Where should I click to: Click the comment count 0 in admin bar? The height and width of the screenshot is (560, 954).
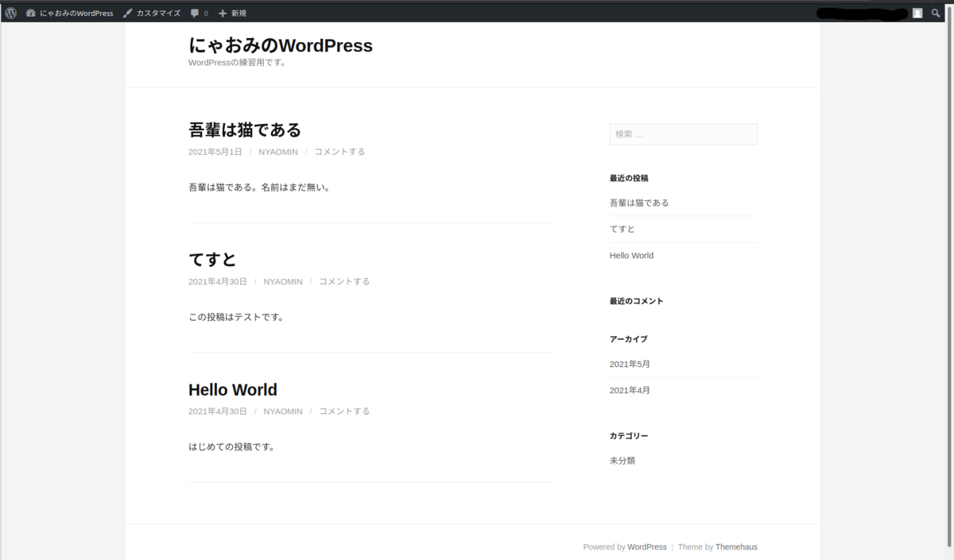pyautogui.click(x=206, y=14)
